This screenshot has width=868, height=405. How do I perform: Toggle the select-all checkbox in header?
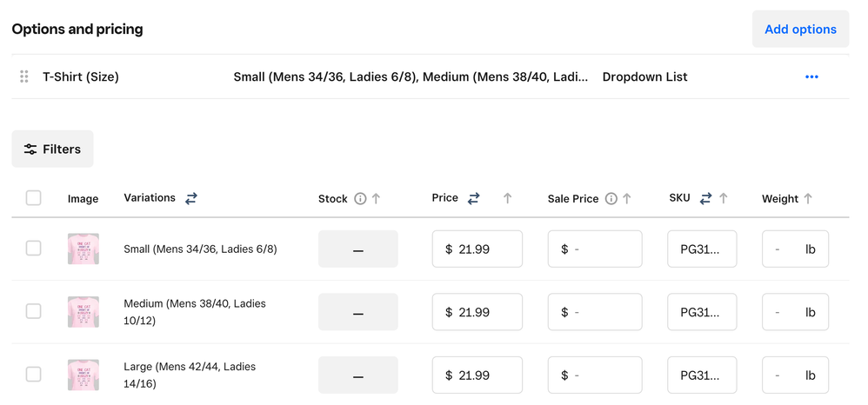click(x=33, y=198)
